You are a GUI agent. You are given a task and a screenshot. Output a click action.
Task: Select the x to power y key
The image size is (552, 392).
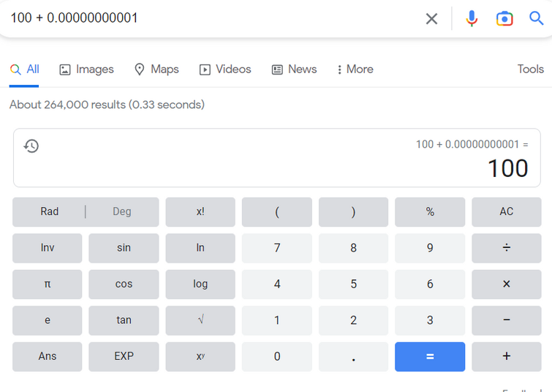coord(200,356)
